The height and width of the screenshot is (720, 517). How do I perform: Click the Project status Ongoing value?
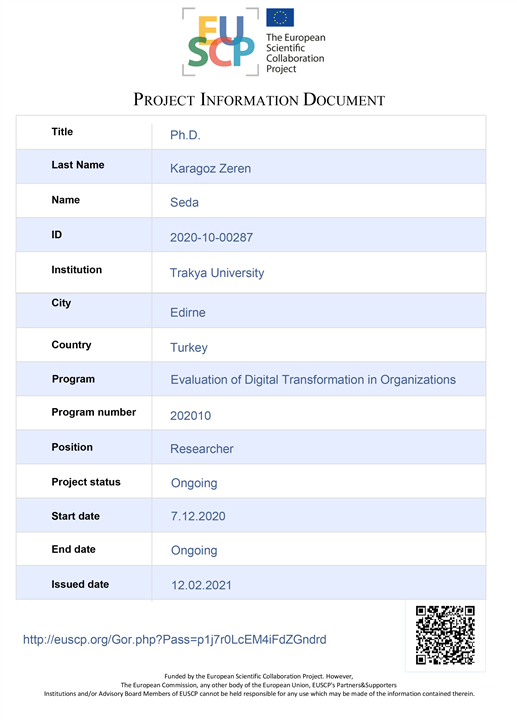pos(194,483)
